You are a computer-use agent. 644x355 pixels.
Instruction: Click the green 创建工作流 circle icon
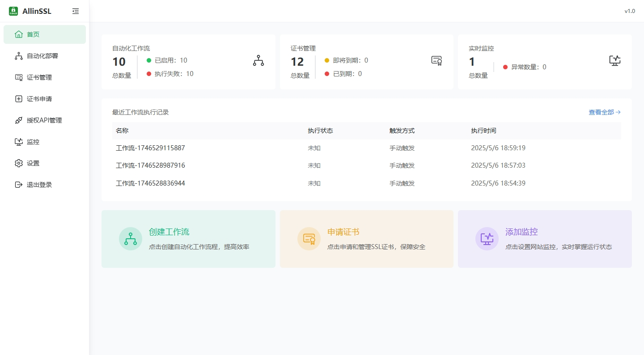[x=130, y=238]
